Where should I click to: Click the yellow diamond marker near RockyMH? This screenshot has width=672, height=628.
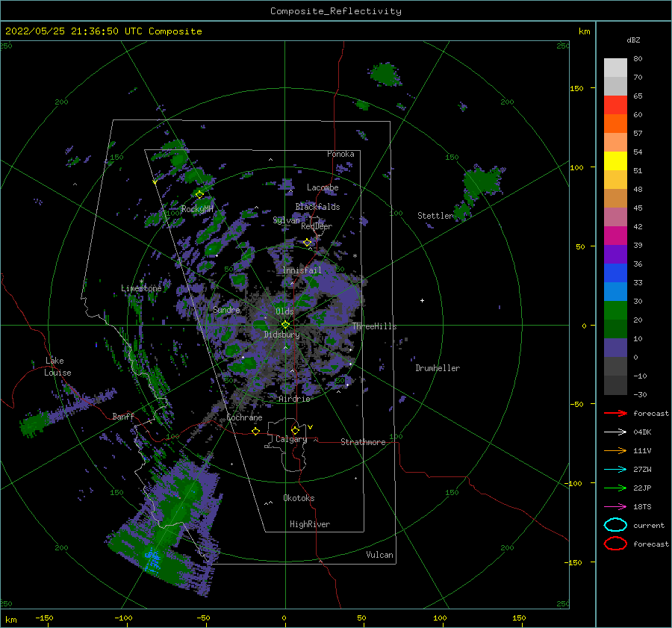tap(199, 195)
